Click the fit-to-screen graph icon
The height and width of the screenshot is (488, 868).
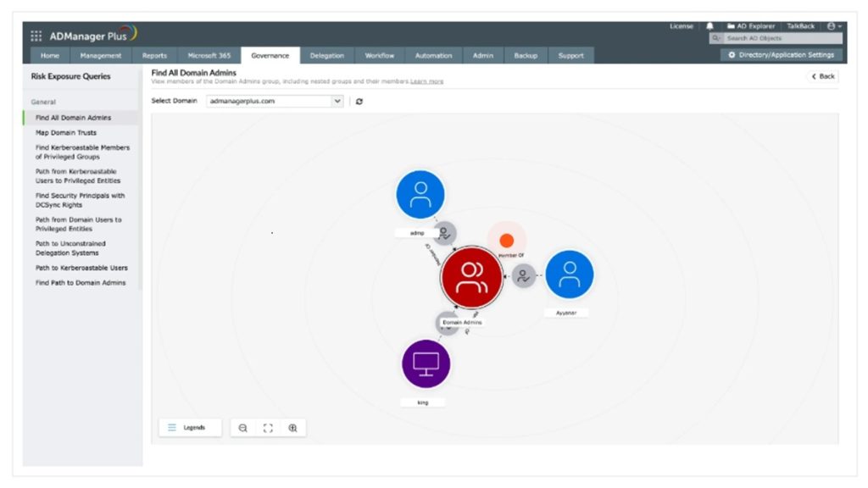268,428
